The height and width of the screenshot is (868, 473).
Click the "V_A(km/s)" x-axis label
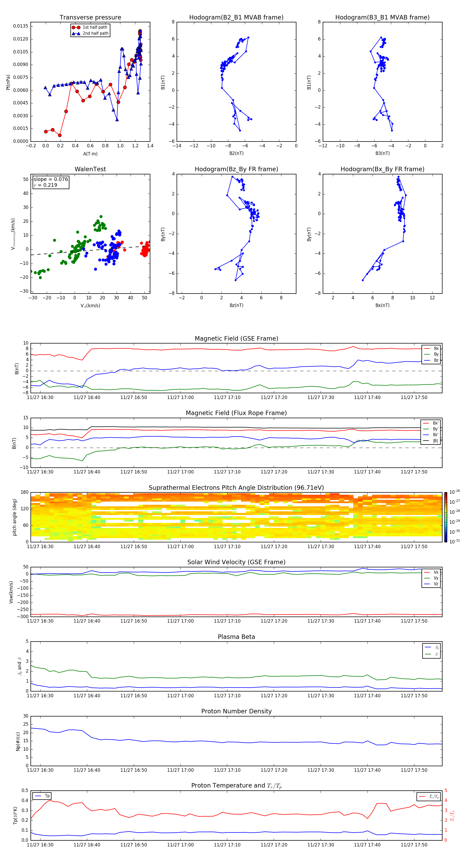90,306
